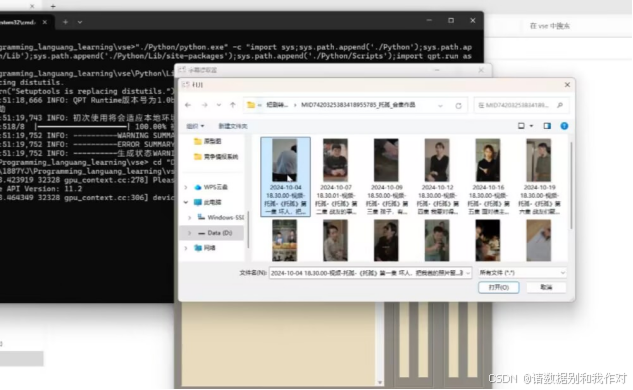Open file dialog help

click(x=564, y=126)
